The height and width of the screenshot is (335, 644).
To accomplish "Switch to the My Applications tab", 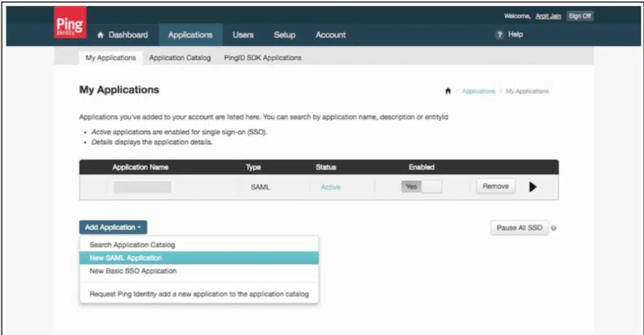I will 111,58.
